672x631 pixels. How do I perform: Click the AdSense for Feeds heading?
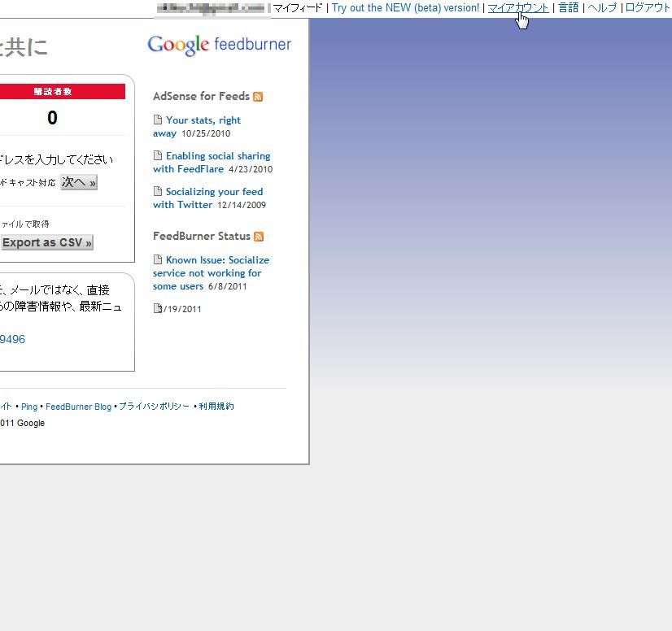201,97
